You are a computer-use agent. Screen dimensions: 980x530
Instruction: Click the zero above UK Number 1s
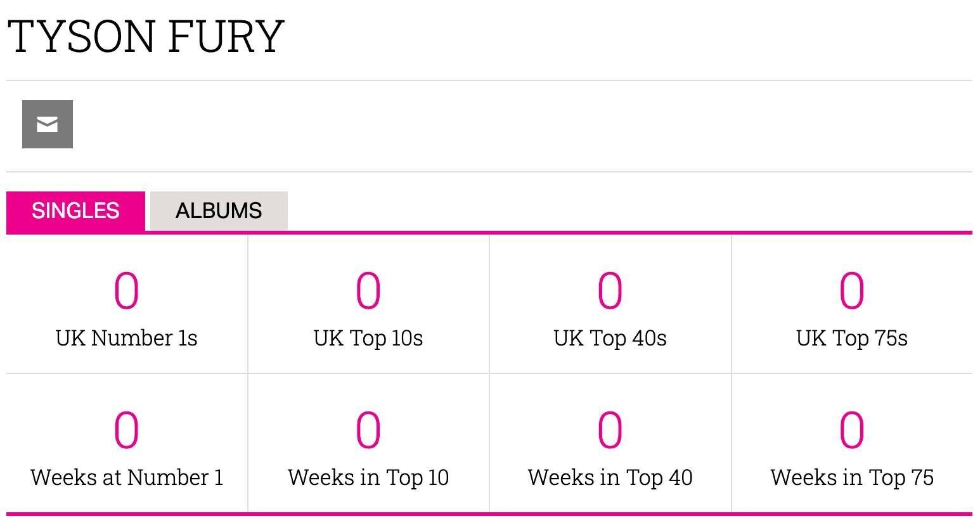[126, 291]
